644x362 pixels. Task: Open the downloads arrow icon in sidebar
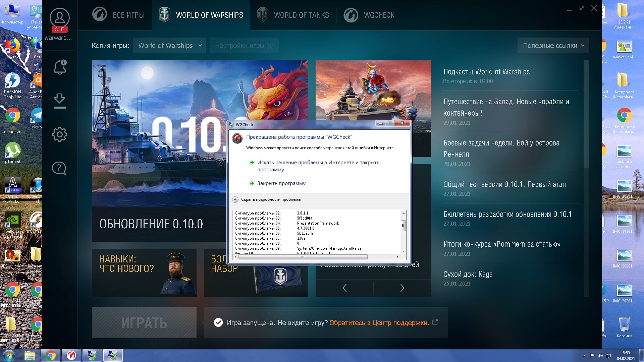59,101
